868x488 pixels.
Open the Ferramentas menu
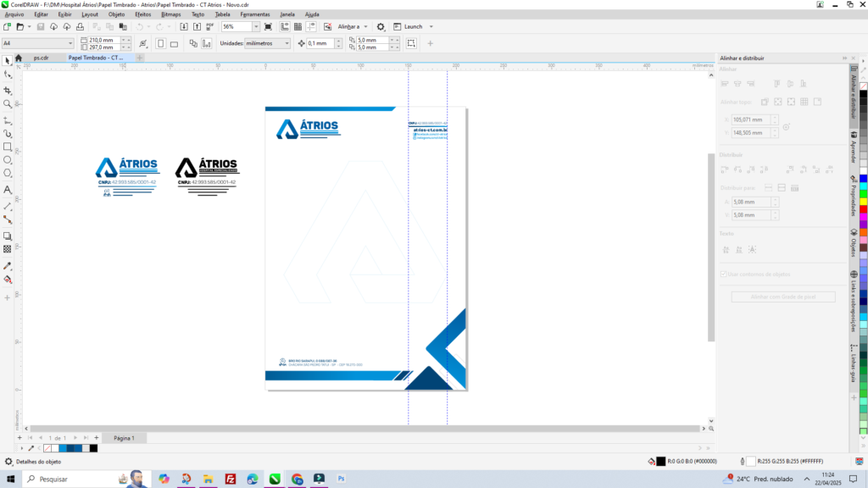coord(255,14)
